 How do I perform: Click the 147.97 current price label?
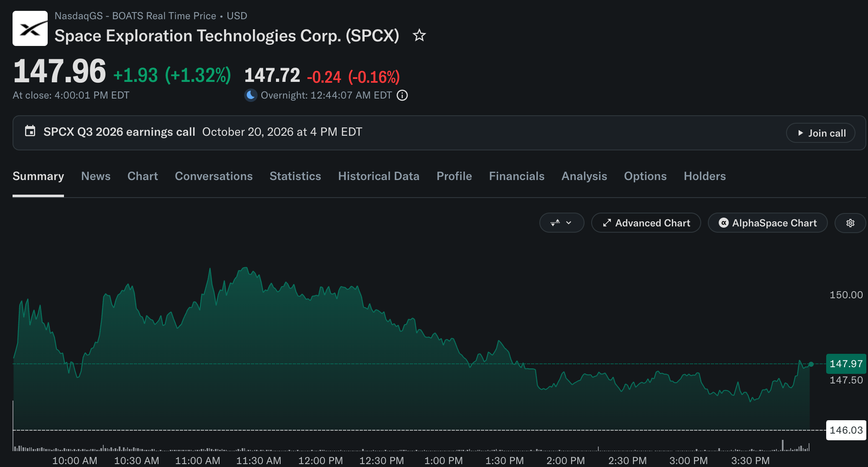[x=846, y=364]
